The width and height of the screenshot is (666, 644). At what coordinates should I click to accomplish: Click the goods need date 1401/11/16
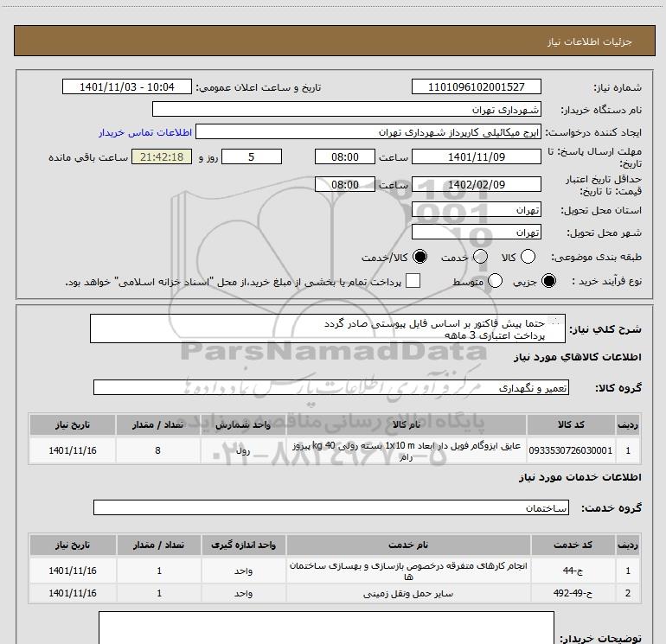tap(72, 450)
